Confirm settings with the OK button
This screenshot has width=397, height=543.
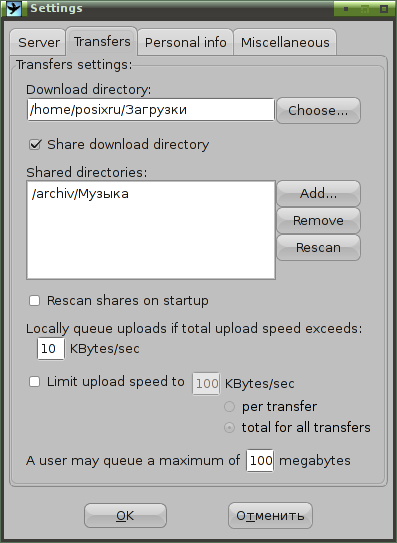[x=125, y=516]
